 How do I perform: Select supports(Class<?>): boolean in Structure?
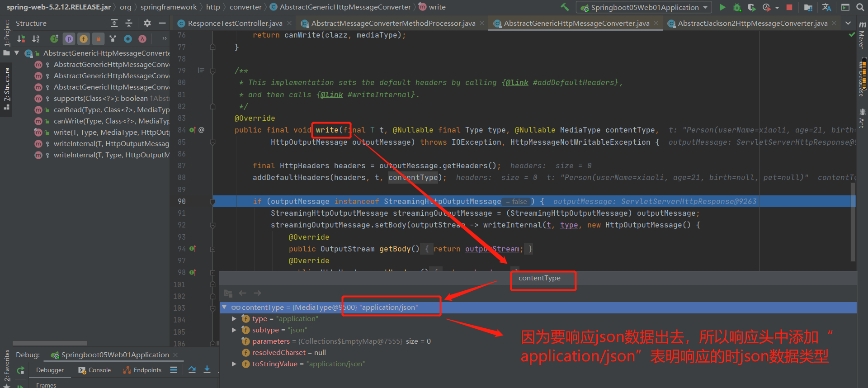click(100, 98)
